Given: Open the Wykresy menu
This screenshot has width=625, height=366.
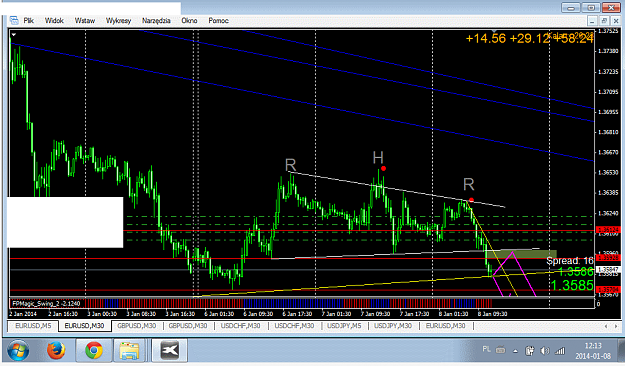Looking at the screenshot, I should 118,20.
